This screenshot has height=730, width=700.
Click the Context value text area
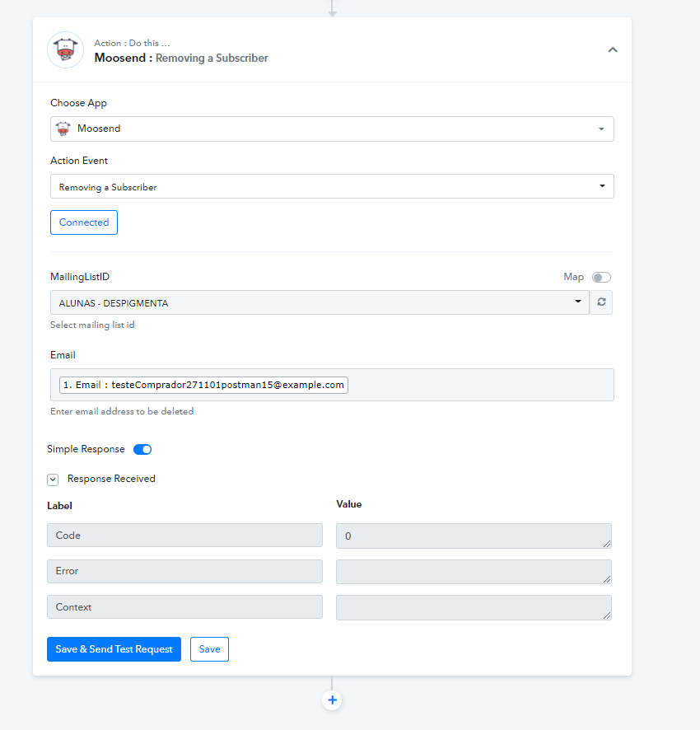(x=474, y=607)
